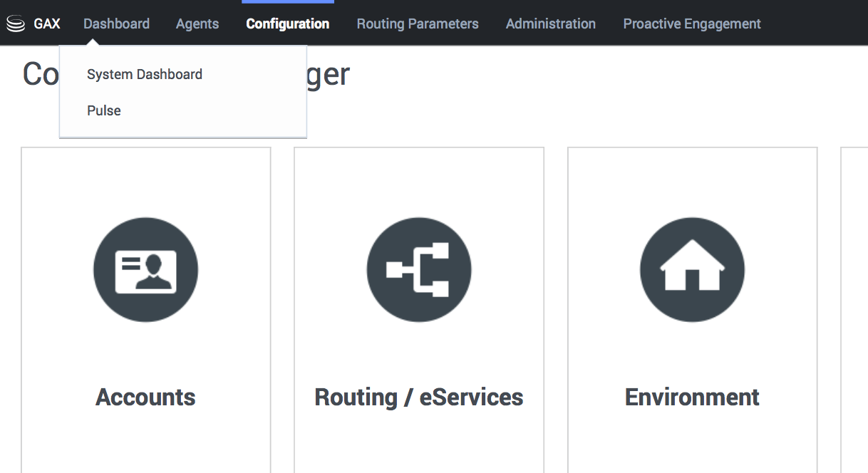
Task: Click blank area below Accounts title
Action: click(145, 445)
